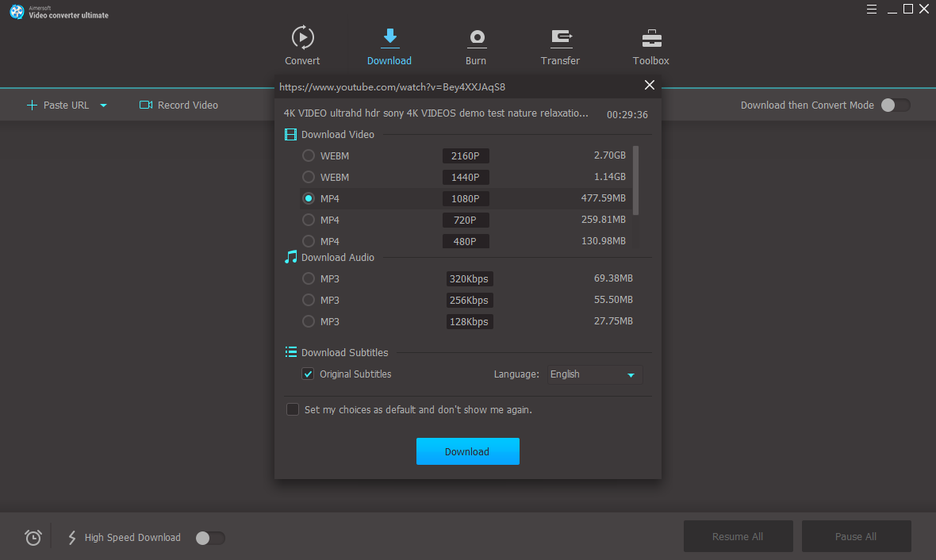This screenshot has height=560, width=936.
Task: Click the 320Kbps bitrate badge
Action: 470,278
